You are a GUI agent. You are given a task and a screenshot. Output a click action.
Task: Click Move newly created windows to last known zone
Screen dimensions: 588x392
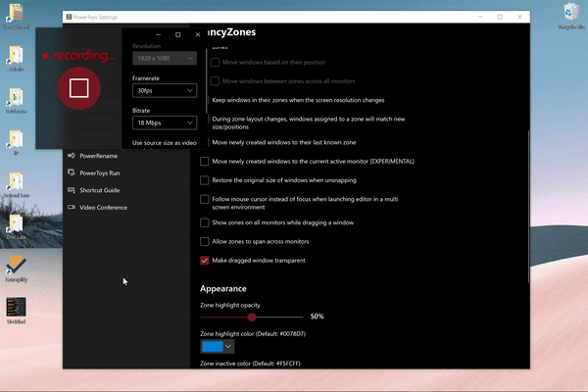tap(284, 142)
